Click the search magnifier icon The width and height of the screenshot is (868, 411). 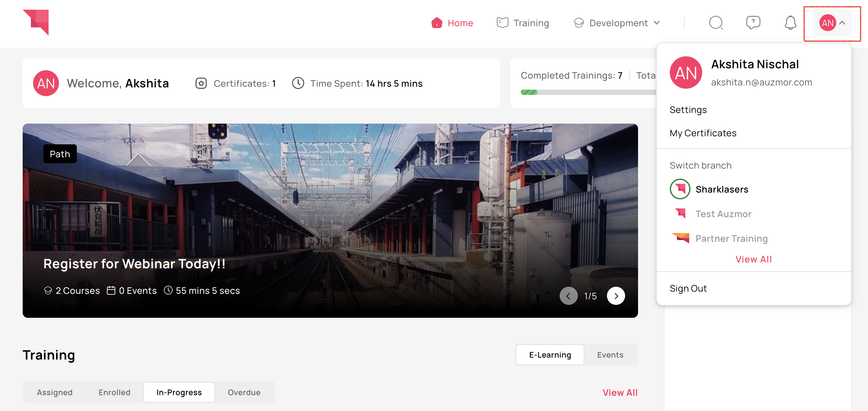click(x=716, y=23)
